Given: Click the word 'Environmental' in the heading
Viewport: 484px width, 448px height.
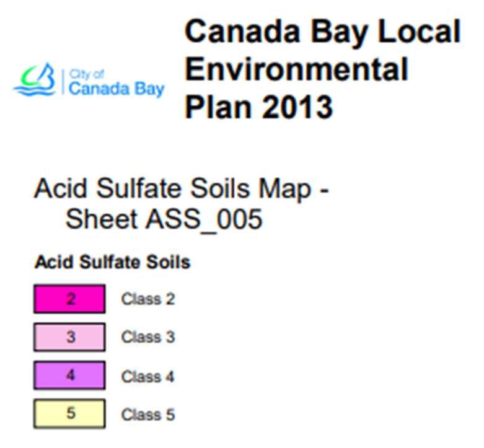Looking at the screenshot, I should 297,69.
